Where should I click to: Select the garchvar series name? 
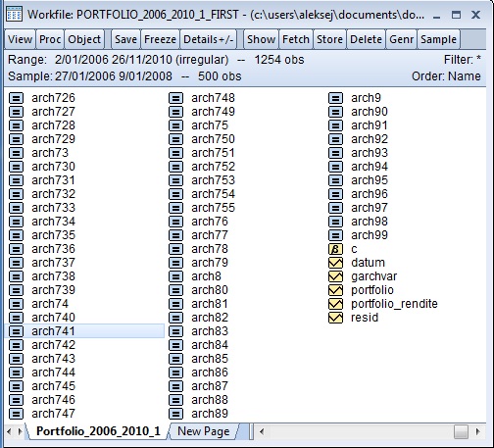click(373, 276)
